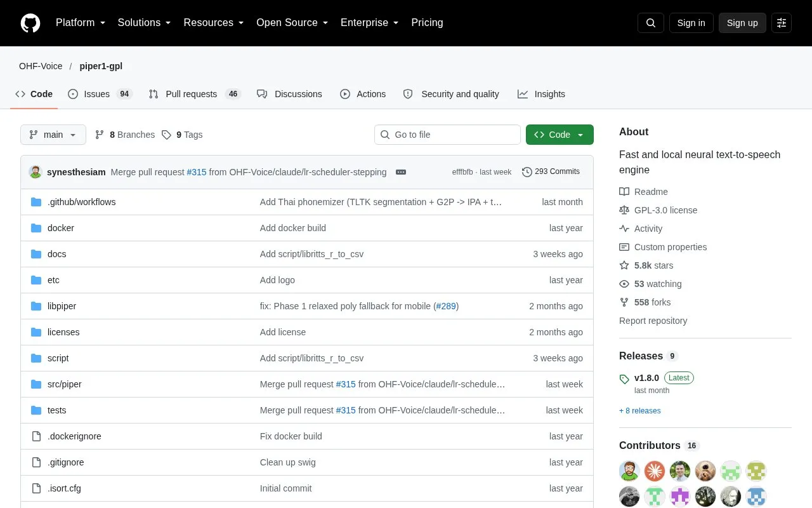This screenshot has height=508, width=812.
Task: Click the commit details ellipsis icon
Action: tap(400, 172)
